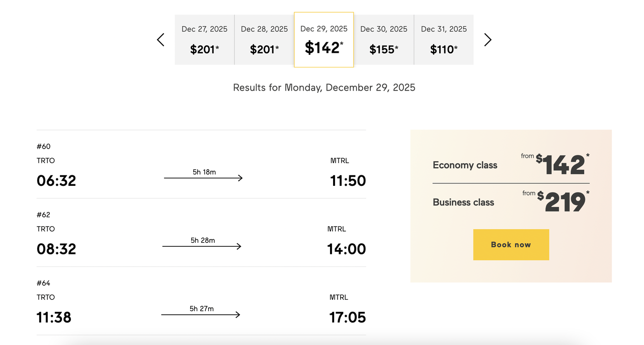Click the Economy class $142 fare

click(511, 165)
